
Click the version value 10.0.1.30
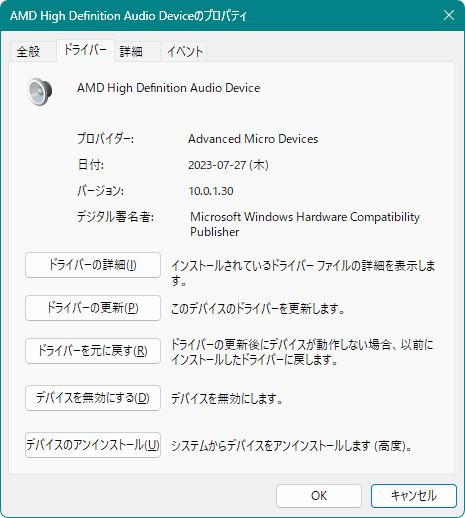click(211, 191)
